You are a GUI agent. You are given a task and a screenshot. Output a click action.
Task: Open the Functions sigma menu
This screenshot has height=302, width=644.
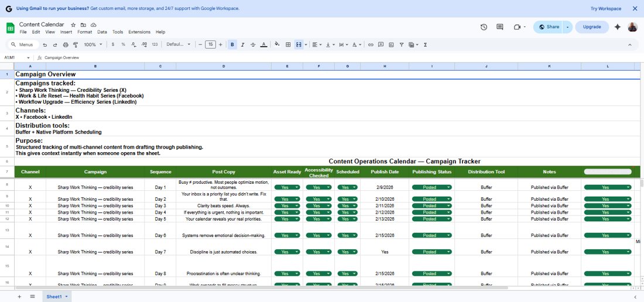(425, 44)
